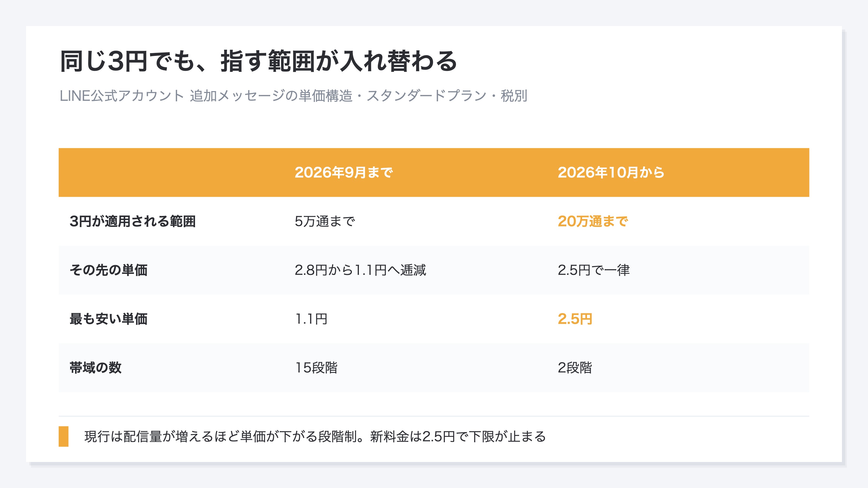Click the 2段階 cell
The height and width of the screenshot is (488, 868).
(575, 368)
